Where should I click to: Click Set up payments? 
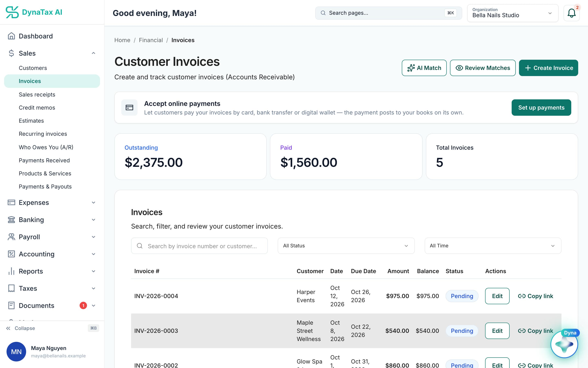pyautogui.click(x=541, y=107)
